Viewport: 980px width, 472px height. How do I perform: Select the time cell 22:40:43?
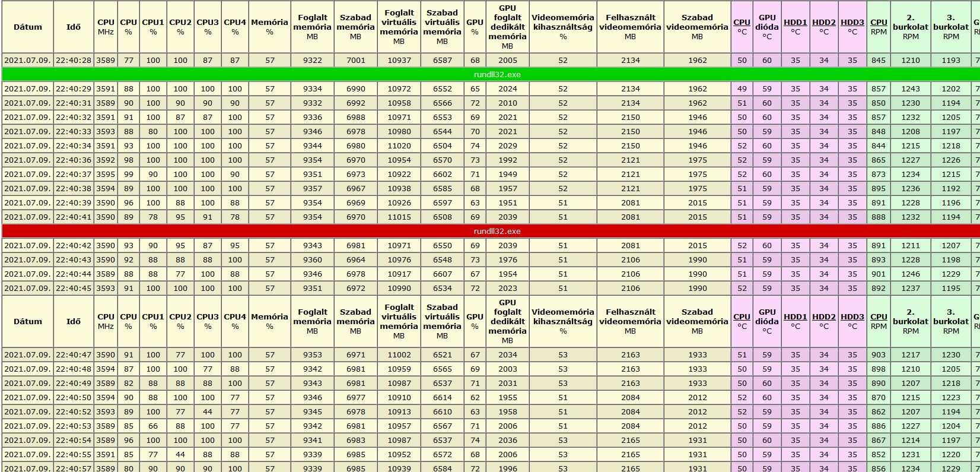(74, 260)
